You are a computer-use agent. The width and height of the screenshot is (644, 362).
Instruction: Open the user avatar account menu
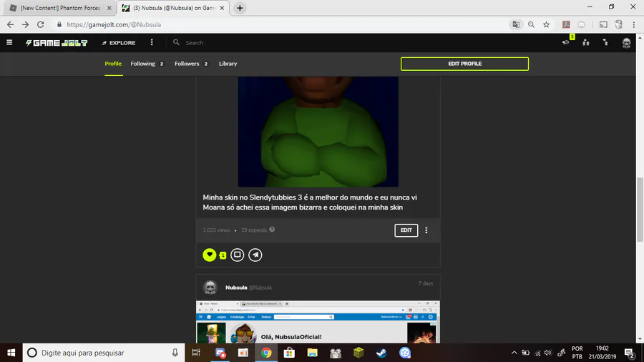tap(626, 43)
